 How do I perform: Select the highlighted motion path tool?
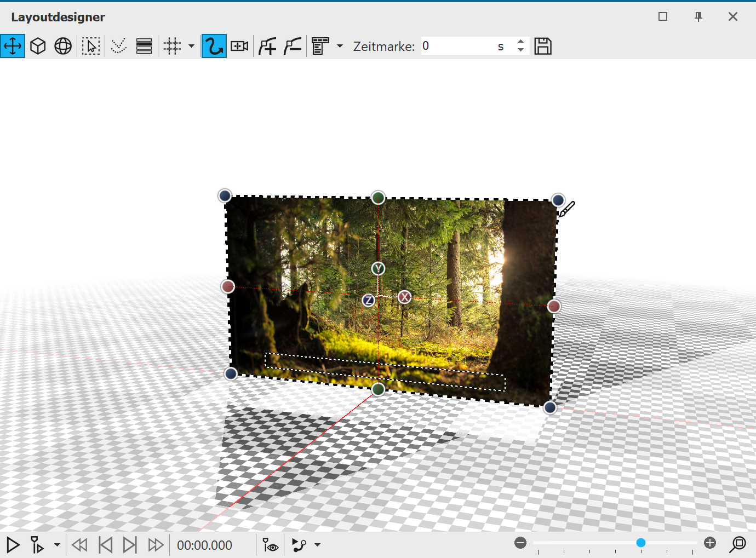pyautogui.click(x=214, y=46)
